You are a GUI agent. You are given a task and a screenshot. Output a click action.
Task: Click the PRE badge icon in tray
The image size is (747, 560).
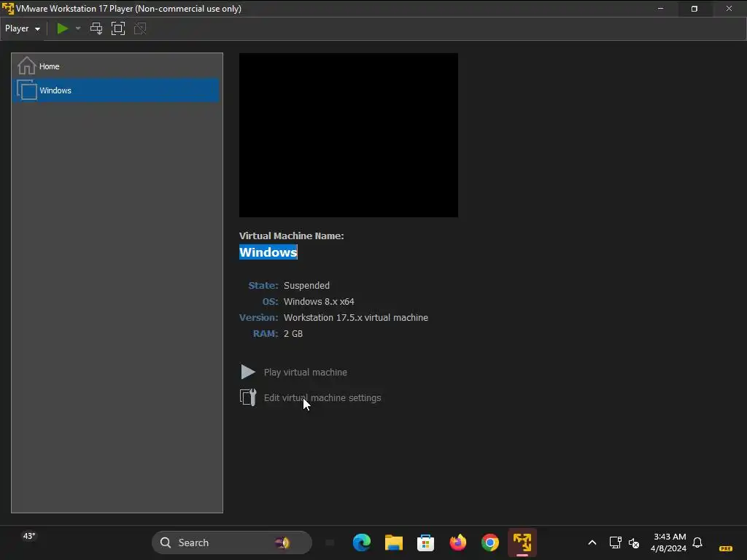[x=726, y=548]
